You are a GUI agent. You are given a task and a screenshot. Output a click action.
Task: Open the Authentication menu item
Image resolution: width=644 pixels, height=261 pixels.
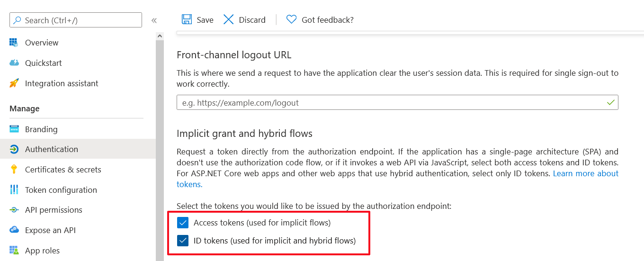[52, 149]
